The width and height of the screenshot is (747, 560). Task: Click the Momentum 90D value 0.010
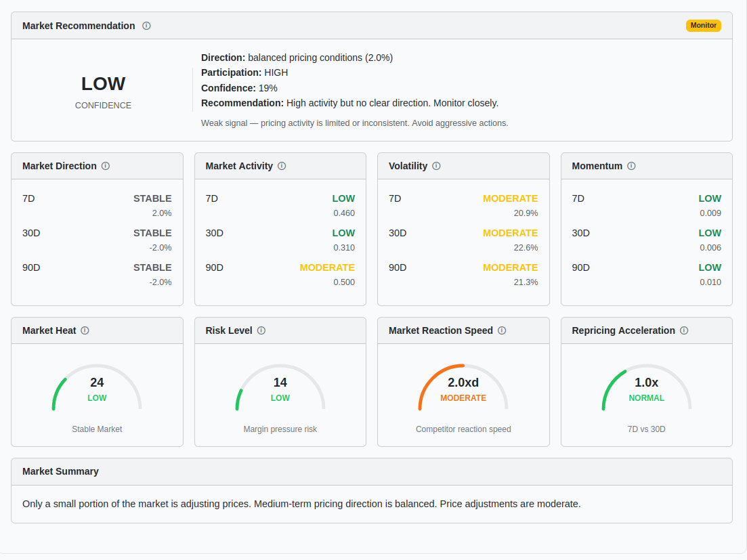pos(710,282)
